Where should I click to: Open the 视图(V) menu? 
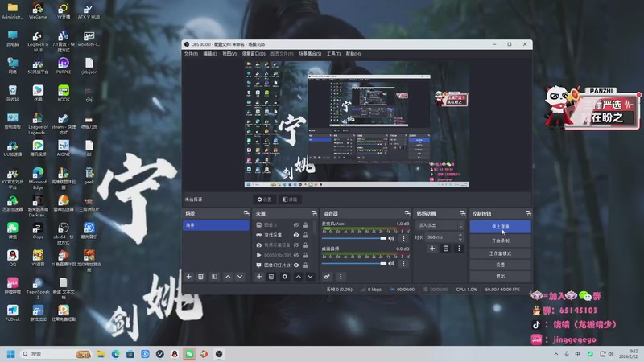(229, 54)
